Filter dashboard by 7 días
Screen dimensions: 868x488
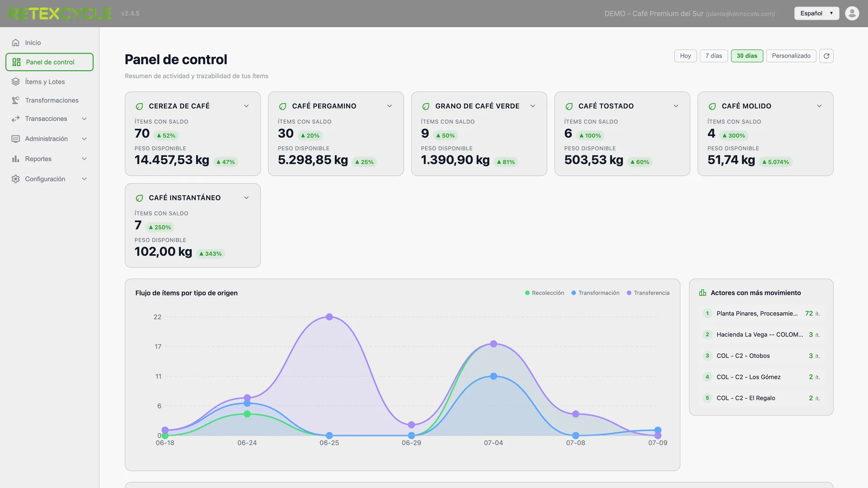(714, 56)
